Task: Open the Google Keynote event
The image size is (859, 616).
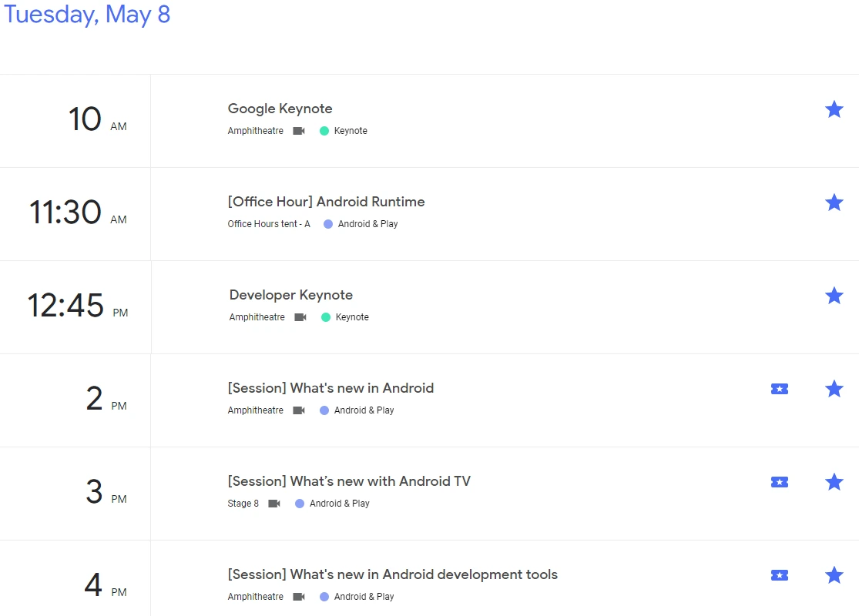Action: [280, 109]
